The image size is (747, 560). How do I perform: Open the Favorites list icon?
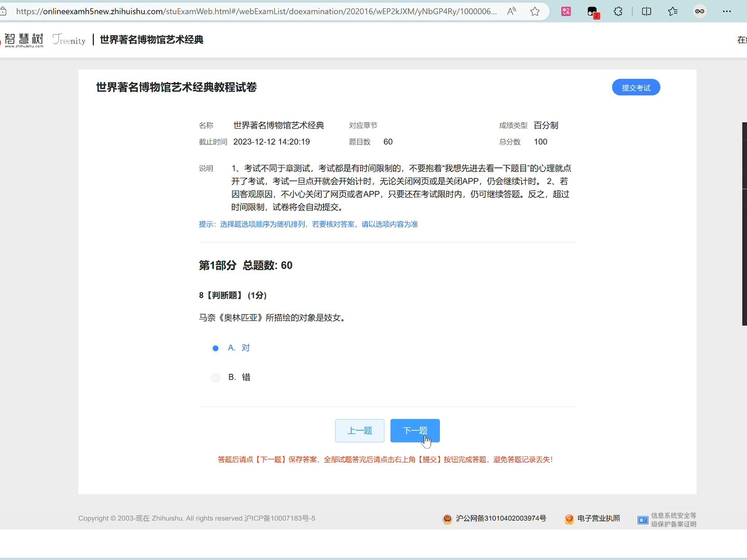click(673, 11)
